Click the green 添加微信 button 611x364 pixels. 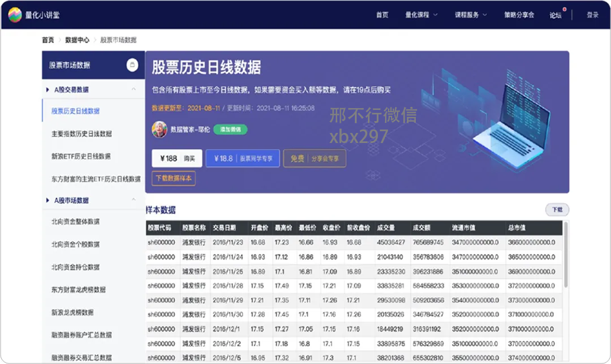[230, 129]
